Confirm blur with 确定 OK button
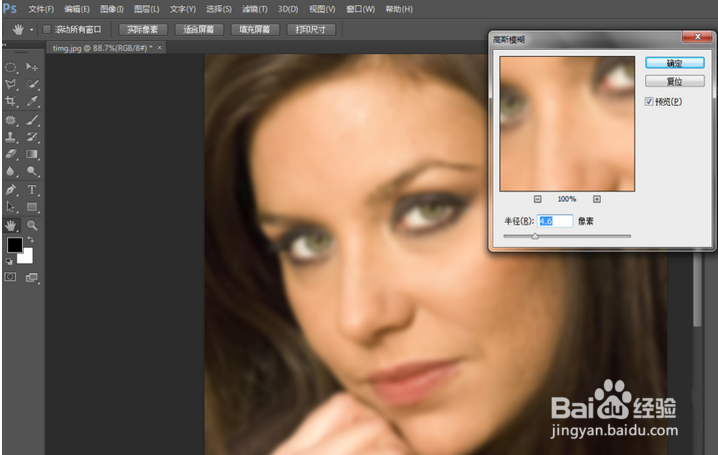718x455 pixels. point(674,63)
